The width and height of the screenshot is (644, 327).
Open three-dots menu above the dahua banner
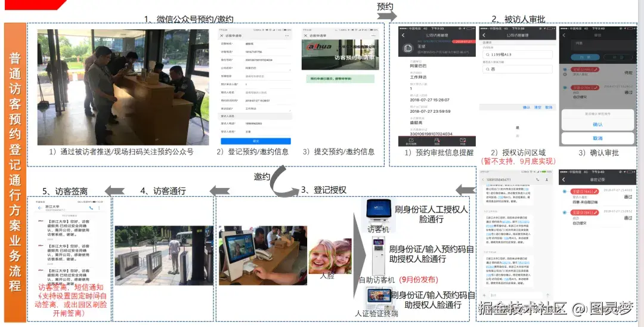(372, 36)
